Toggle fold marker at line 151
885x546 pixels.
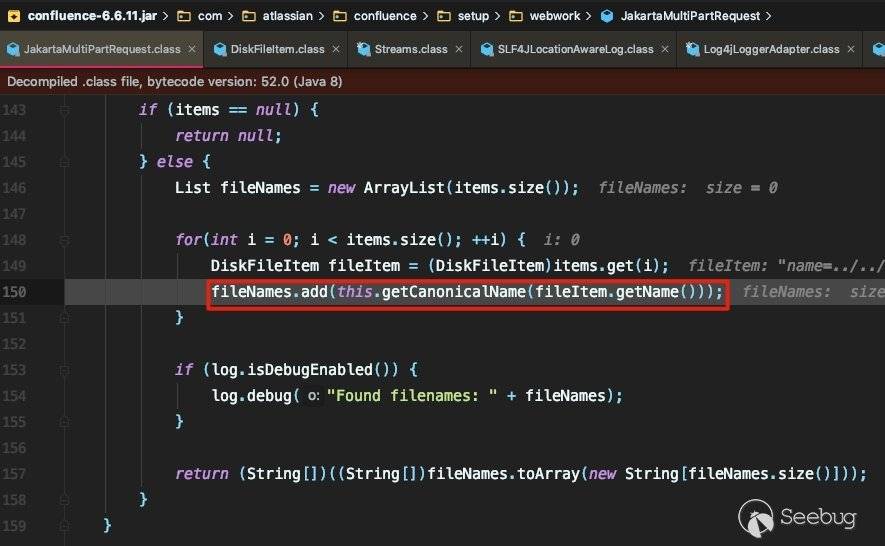(64, 318)
